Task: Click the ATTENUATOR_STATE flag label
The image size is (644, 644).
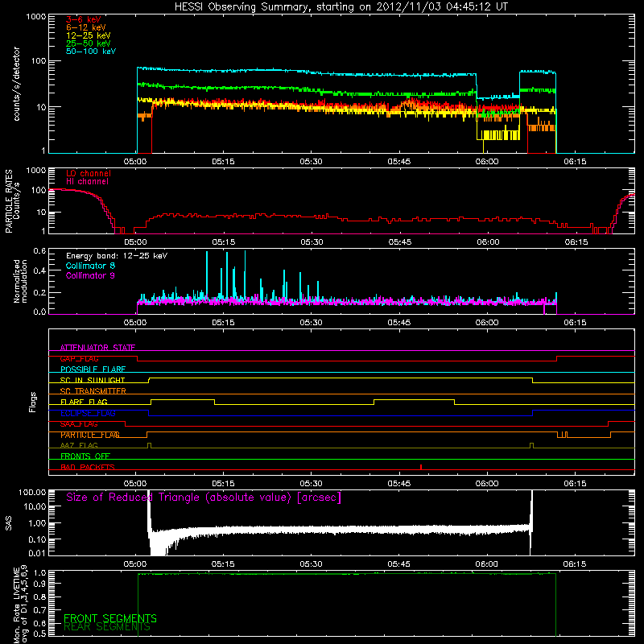Action: click(x=97, y=348)
